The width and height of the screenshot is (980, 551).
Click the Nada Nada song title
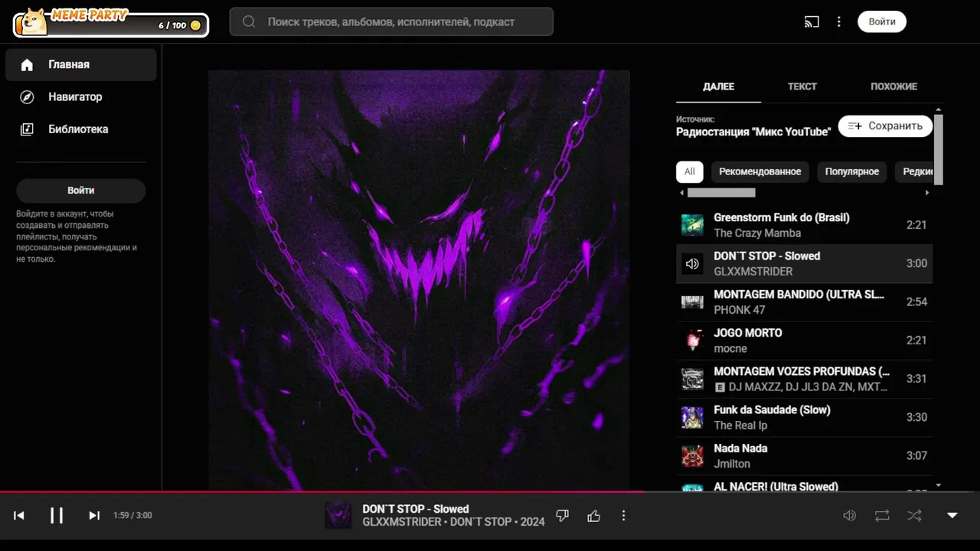coord(740,448)
